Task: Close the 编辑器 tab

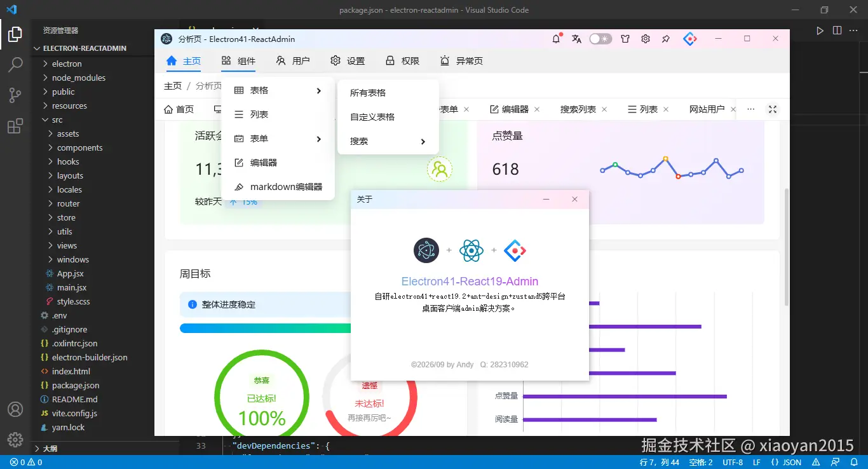Action: (x=537, y=109)
